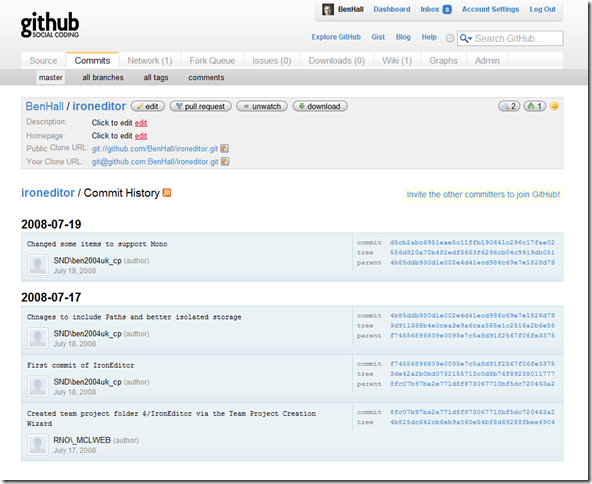
Task: Click red edit link beside Homepage
Action: (141, 136)
